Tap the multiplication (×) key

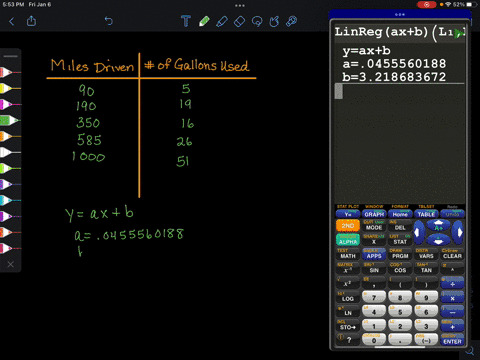coord(452,298)
